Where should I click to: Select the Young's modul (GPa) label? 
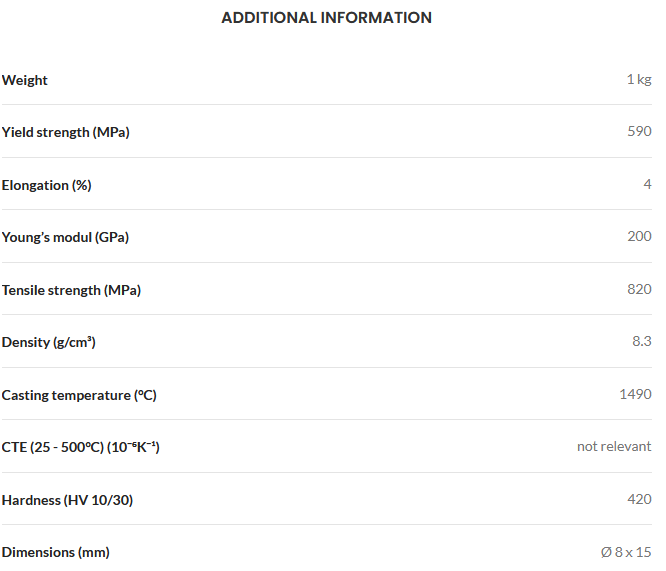tap(65, 237)
